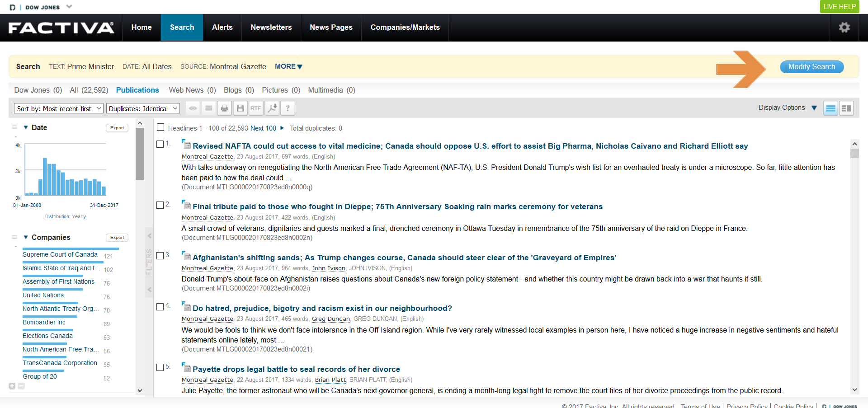Open the Duplicates: Identical dropdown
The image size is (868, 408).
pos(143,108)
